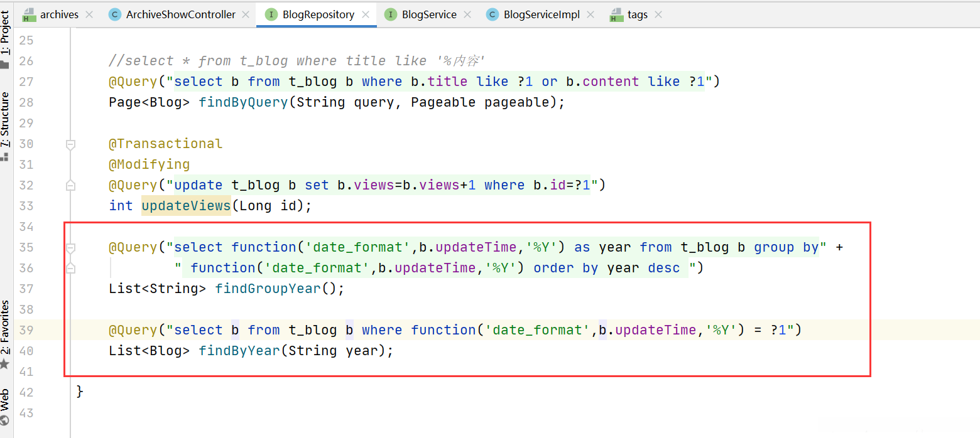Click 'order by year desc' on line 36
This screenshot has width=980, height=438.
[x=607, y=268]
